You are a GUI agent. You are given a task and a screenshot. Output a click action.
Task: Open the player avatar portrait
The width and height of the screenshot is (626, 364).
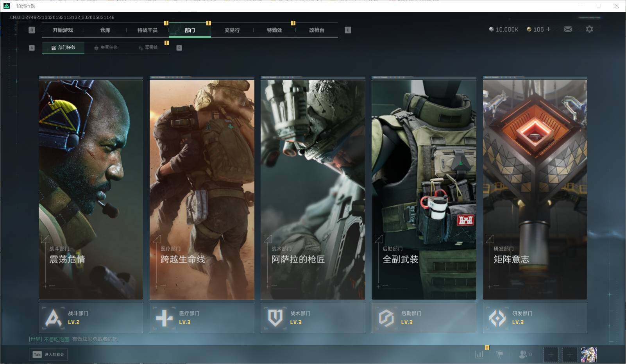tap(588, 355)
